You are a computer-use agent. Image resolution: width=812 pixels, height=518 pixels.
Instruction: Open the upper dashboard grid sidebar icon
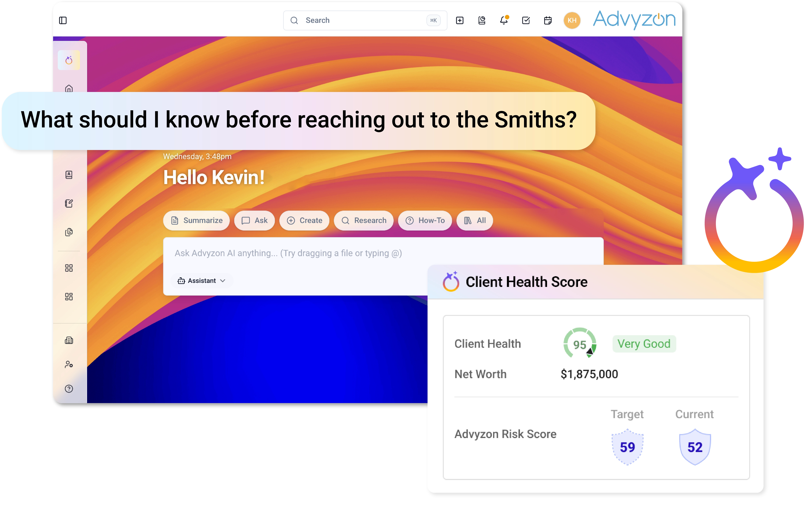pos(69,268)
